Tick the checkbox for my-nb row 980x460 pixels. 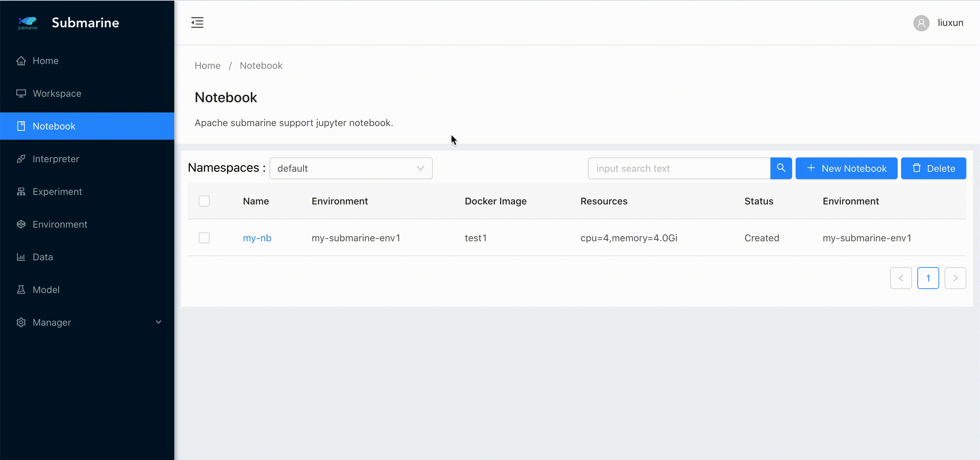tap(204, 238)
